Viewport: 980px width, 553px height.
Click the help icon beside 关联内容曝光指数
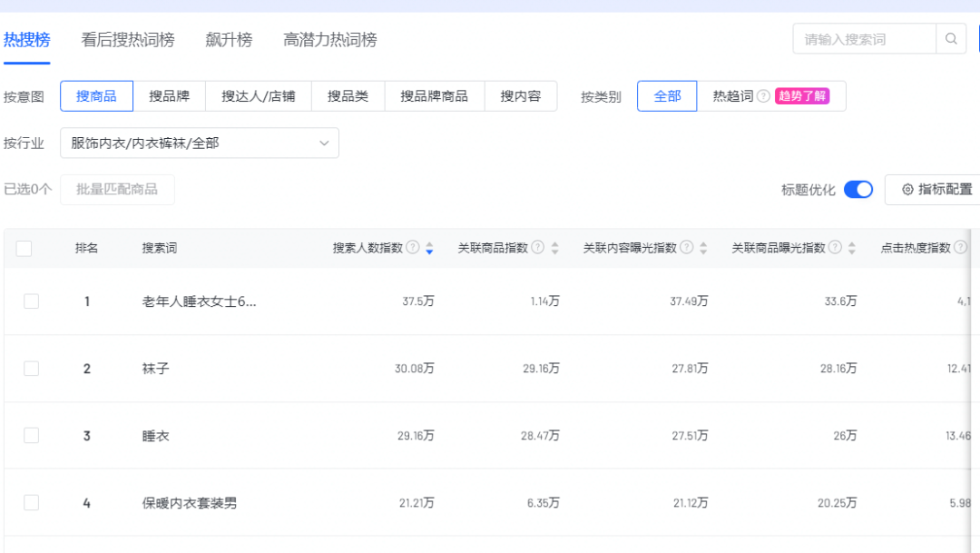coord(686,246)
